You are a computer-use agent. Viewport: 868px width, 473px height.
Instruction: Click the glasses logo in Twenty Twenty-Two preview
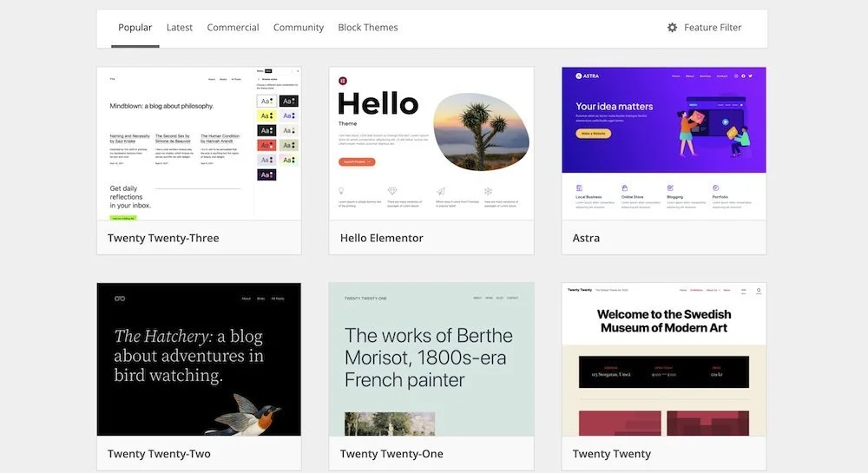[x=120, y=299]
